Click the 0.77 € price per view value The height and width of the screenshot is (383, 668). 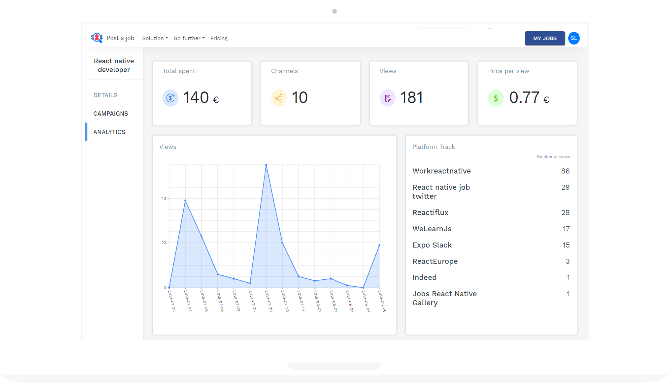click(529, 98)
